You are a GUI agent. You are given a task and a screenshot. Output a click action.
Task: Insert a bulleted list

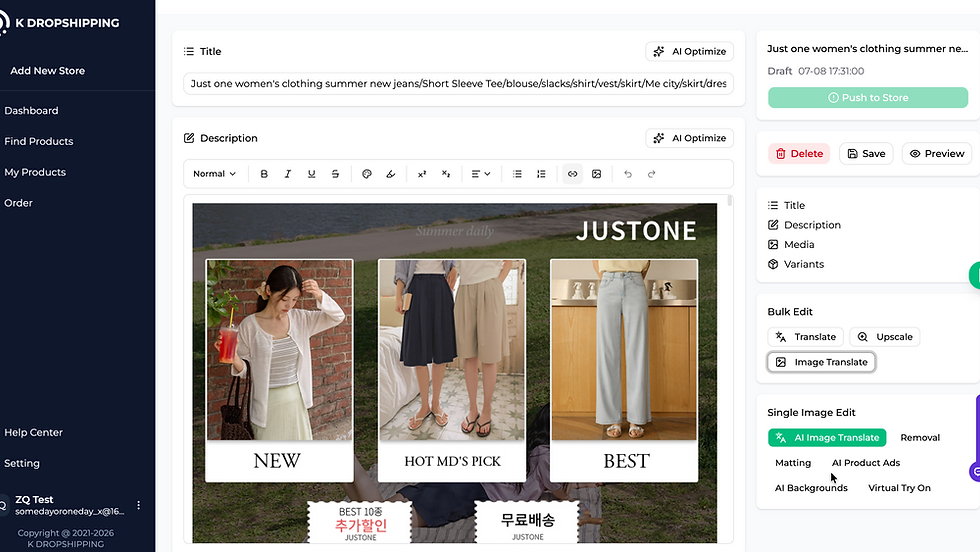coord(517,174)
